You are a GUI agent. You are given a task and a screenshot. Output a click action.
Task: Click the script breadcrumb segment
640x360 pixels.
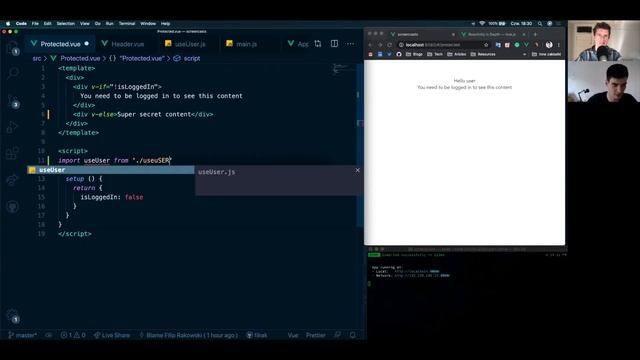coord(187,58)
